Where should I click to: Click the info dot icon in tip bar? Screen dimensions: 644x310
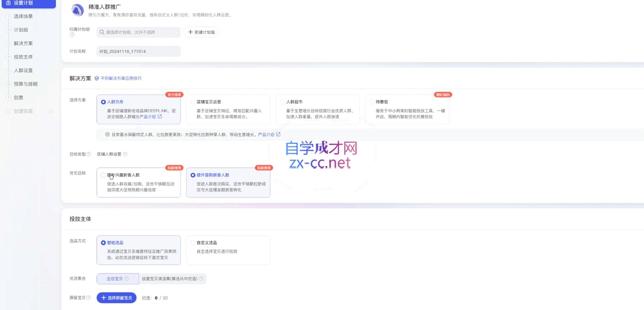(107, 135)
